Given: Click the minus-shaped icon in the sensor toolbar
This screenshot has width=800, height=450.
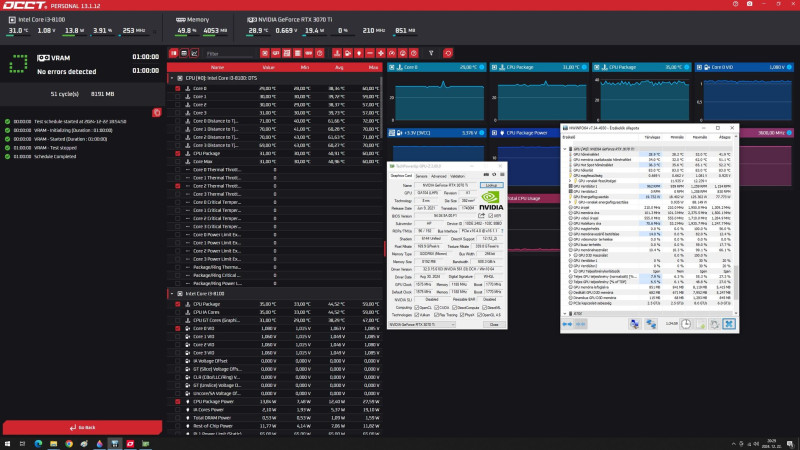Looking at the screenshot, I should point(370,53).
